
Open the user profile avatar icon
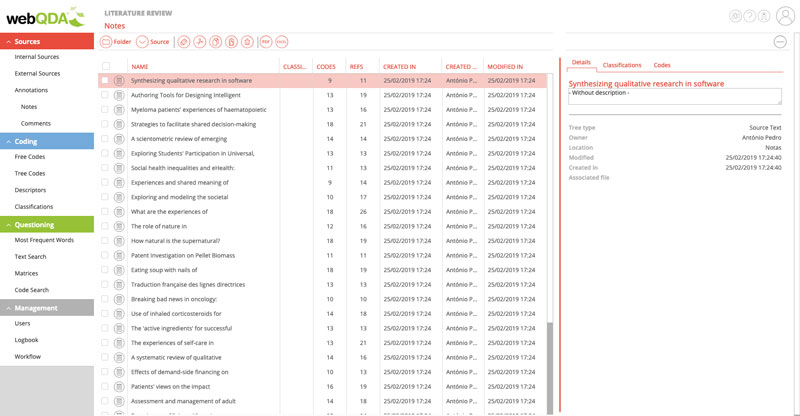(785, 16)
